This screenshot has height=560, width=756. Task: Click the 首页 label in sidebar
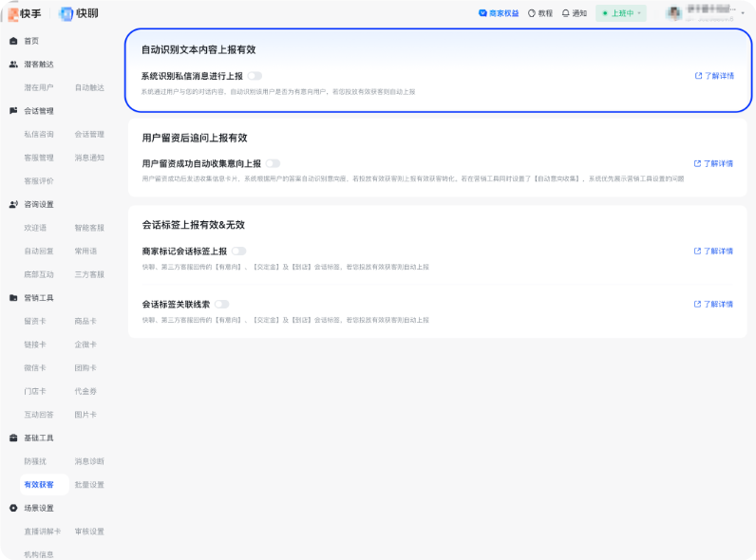(x=32, y=42)
